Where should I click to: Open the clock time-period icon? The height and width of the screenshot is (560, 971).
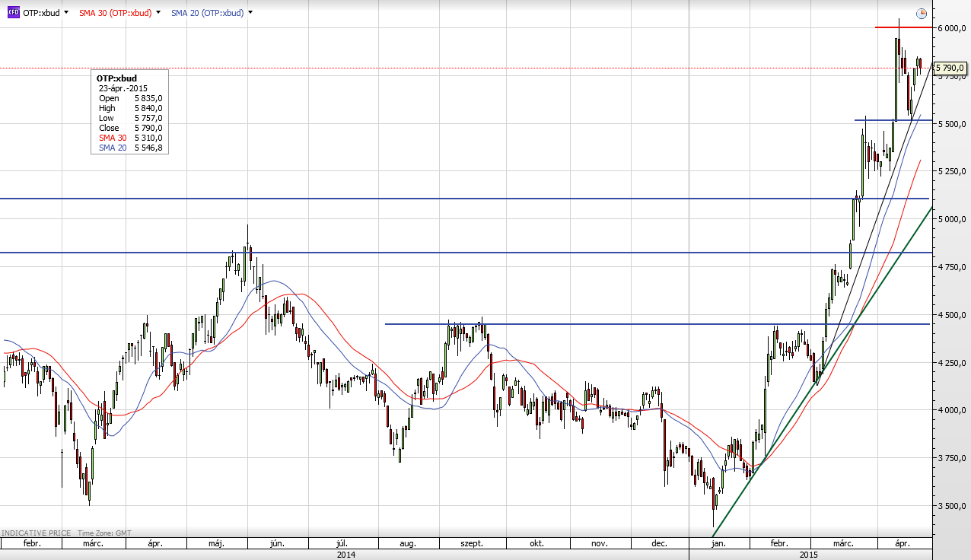922,14
